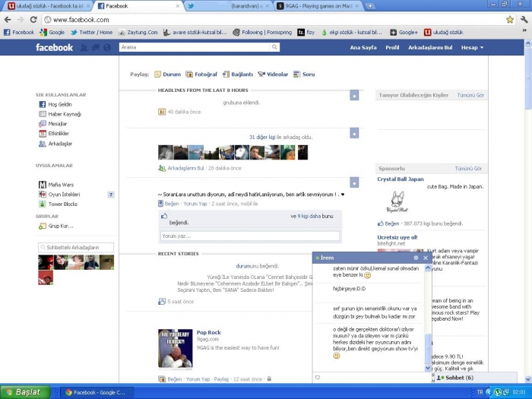
Task: Open the Facebook notifications globe icon
Action: pos(107,47)
